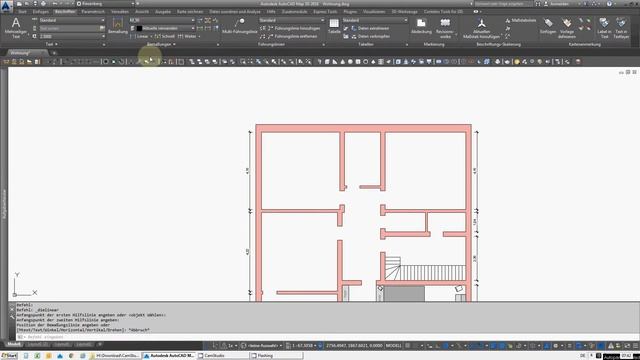Open the Ausgabe ribbon tab
This screenshot has height=360, width=640.
tap(162, 11)
